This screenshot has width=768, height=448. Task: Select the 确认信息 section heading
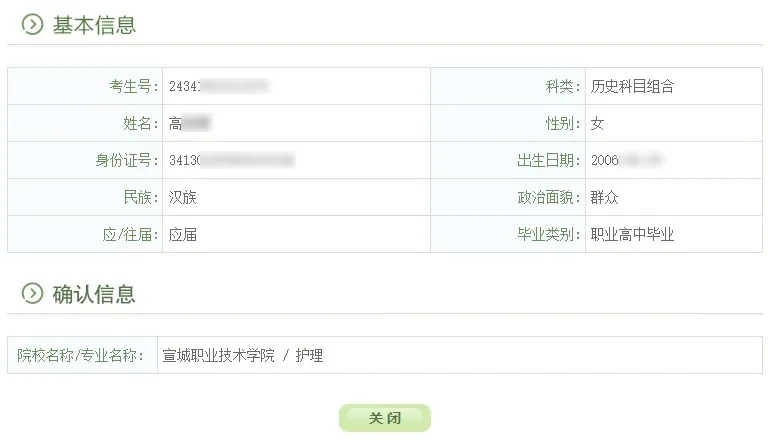[94, 294]
